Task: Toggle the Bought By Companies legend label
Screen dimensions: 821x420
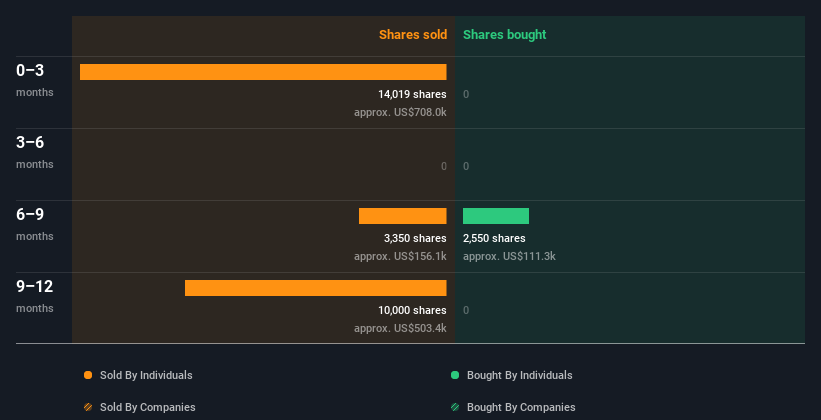Action: [521, 407]
